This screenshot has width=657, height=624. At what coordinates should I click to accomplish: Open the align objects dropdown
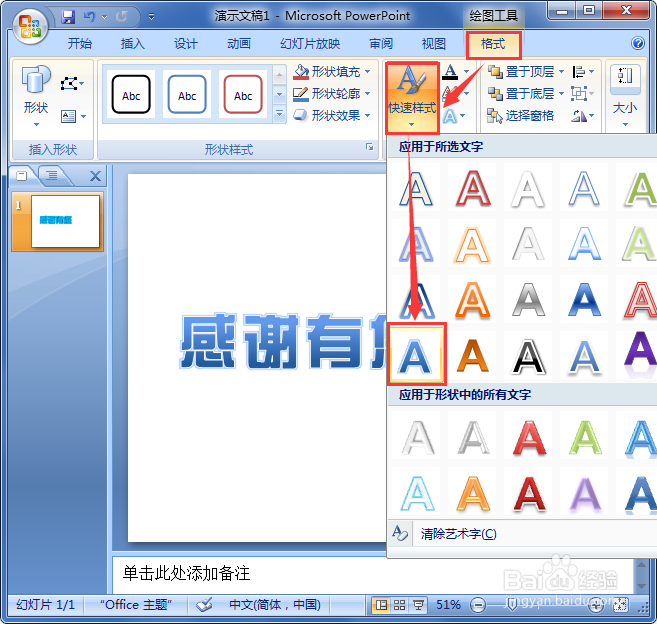[583, 72]
